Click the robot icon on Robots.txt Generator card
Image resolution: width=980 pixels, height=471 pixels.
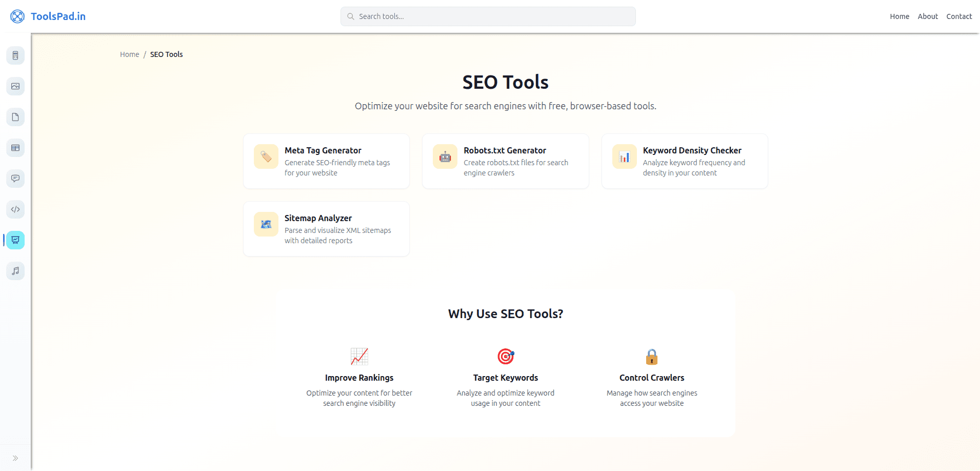[x=445, y=156]
